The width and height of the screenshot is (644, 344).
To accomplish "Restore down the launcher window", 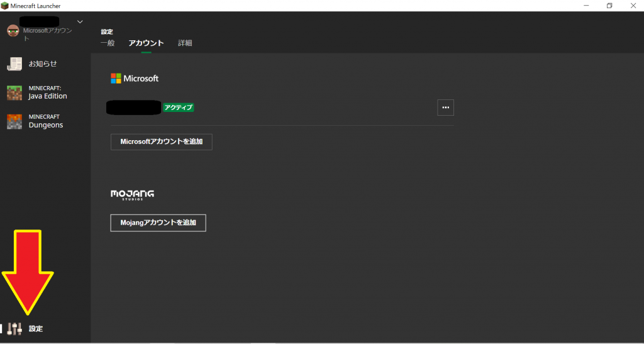I will click(609, 6).
